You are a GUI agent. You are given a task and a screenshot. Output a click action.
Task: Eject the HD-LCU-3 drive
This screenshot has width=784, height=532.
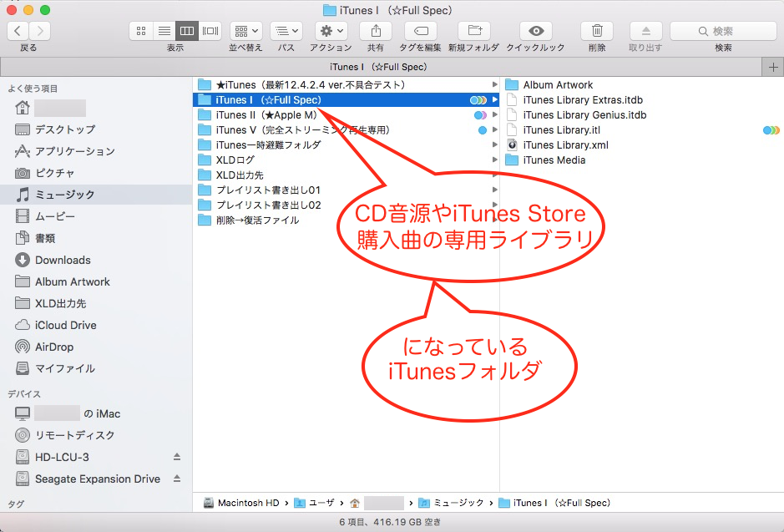tap(176, 457)
